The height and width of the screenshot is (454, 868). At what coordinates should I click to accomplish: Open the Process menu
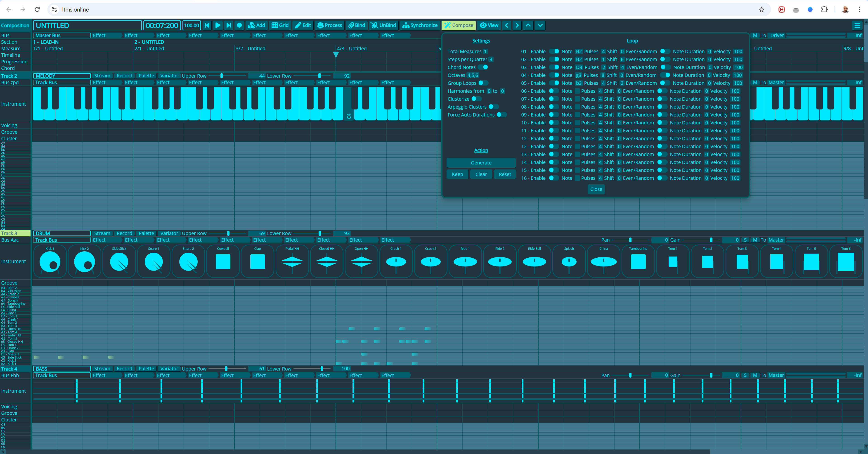pos(330,25)
